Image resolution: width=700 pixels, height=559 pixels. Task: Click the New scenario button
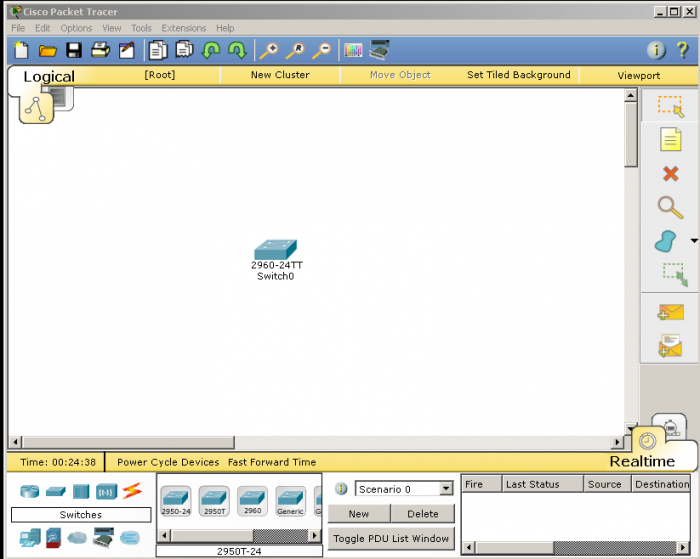pyautogui.click(x=359, y=514)
